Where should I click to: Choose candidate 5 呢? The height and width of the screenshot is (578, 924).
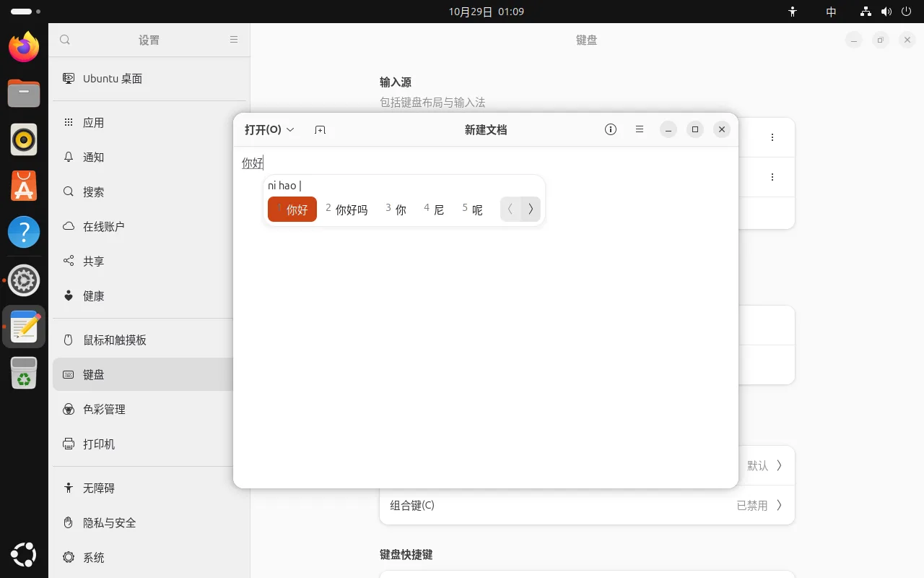coord(473,210)
